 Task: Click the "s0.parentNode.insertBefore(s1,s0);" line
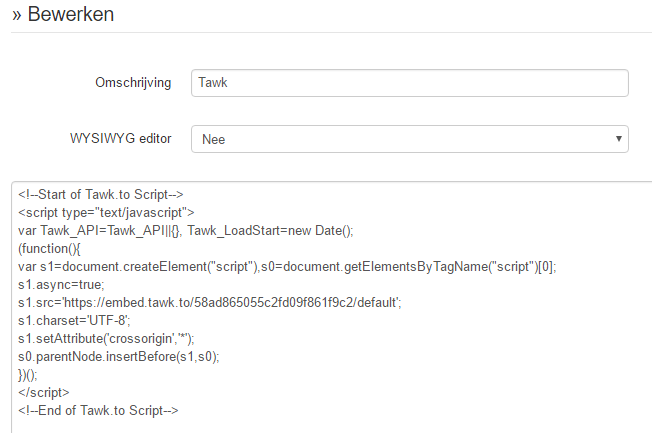coord(119,356)
